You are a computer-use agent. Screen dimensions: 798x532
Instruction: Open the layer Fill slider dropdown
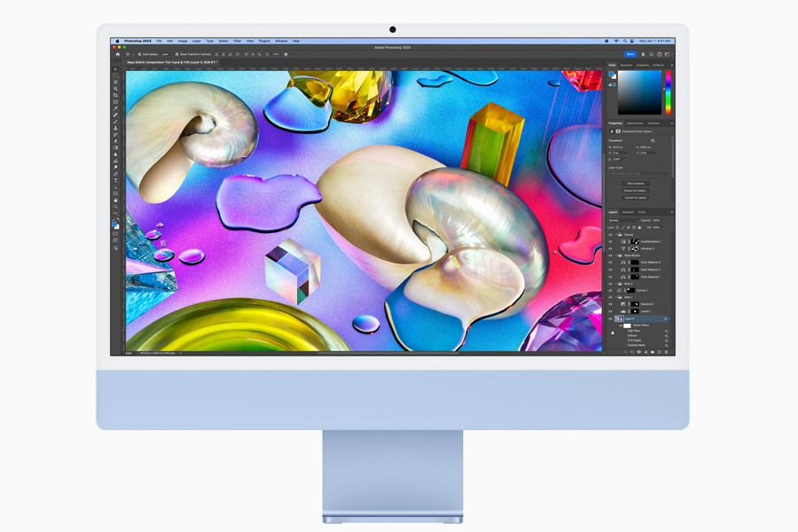[x=662, y=228]
